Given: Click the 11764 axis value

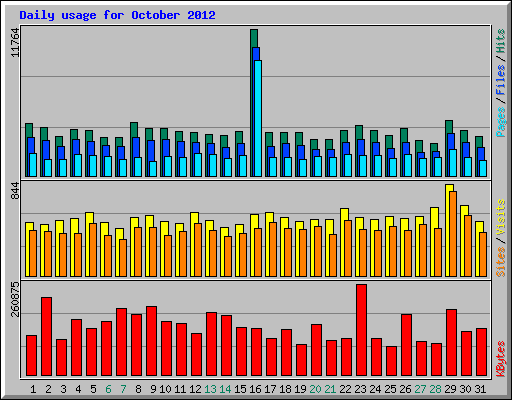Looking at the screenshot, I should coord(15,43).
